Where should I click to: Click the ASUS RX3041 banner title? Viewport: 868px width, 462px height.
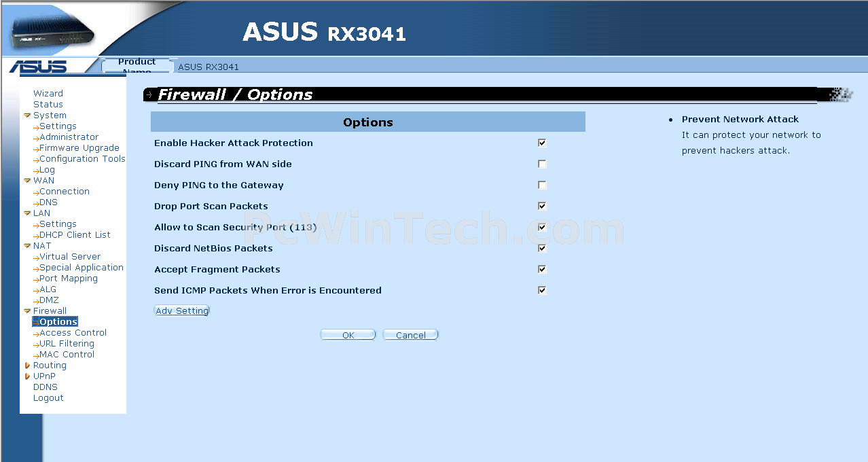tap(324, 32)
